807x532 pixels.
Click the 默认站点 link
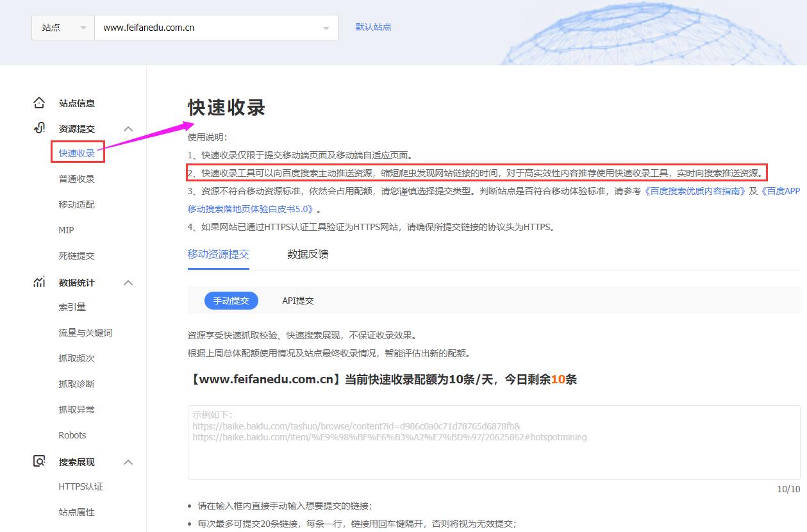coord(373,27)
